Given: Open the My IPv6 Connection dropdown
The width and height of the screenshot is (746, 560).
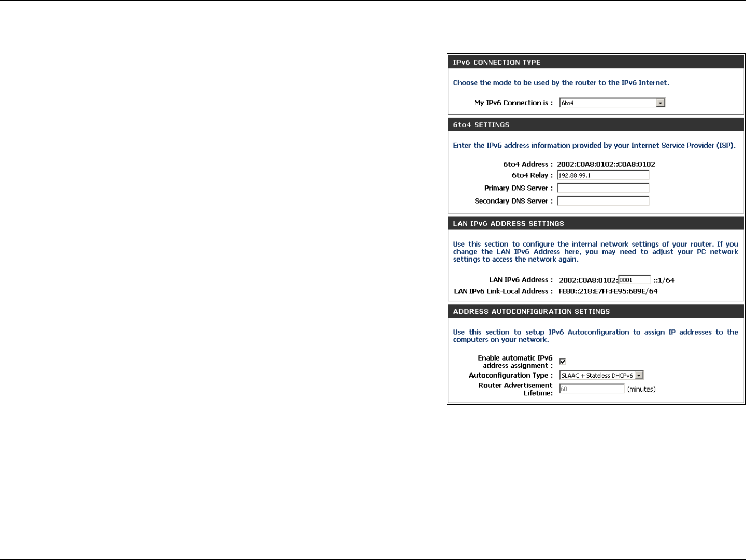Looking at the screenshot, I should tap(612, 103).
